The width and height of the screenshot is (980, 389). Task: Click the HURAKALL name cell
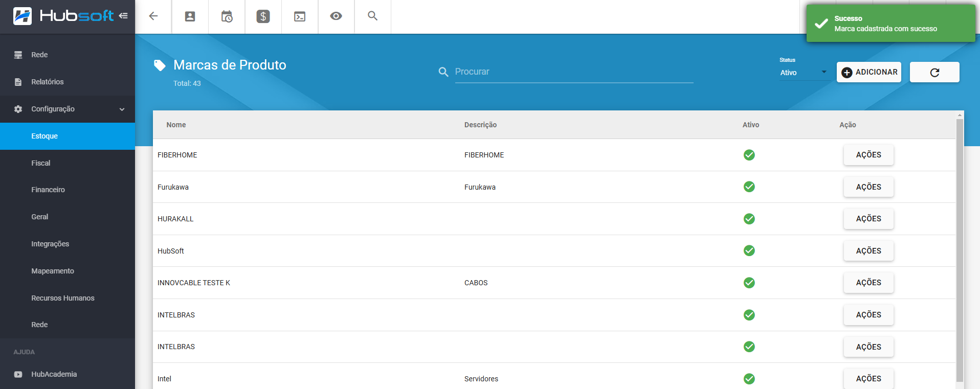tap(175, 219)
